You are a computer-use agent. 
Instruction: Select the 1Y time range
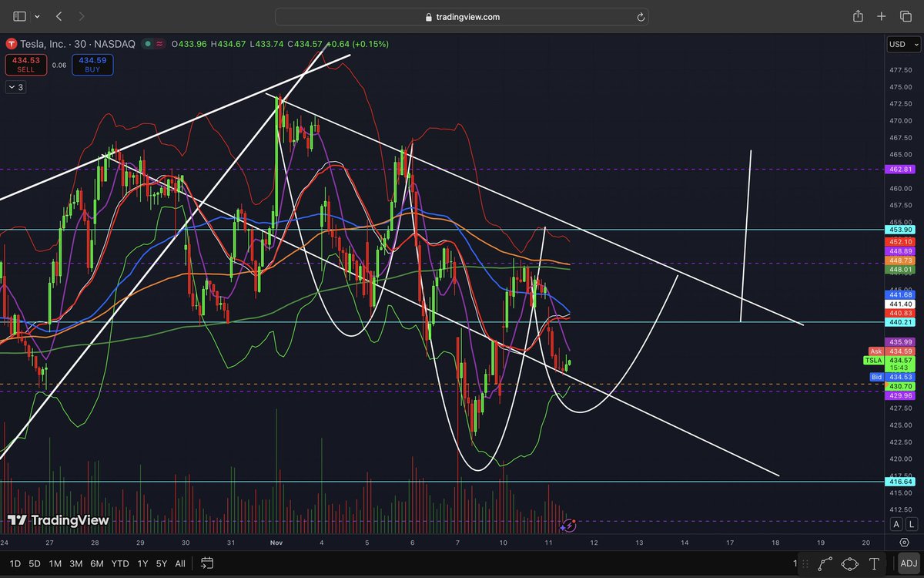[x=142, y=563]
